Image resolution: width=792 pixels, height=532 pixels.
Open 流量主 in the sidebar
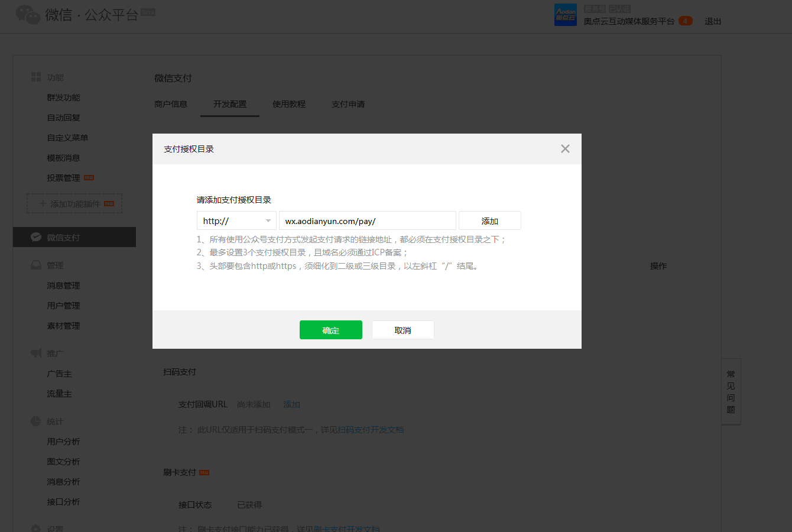pos(59,394)
